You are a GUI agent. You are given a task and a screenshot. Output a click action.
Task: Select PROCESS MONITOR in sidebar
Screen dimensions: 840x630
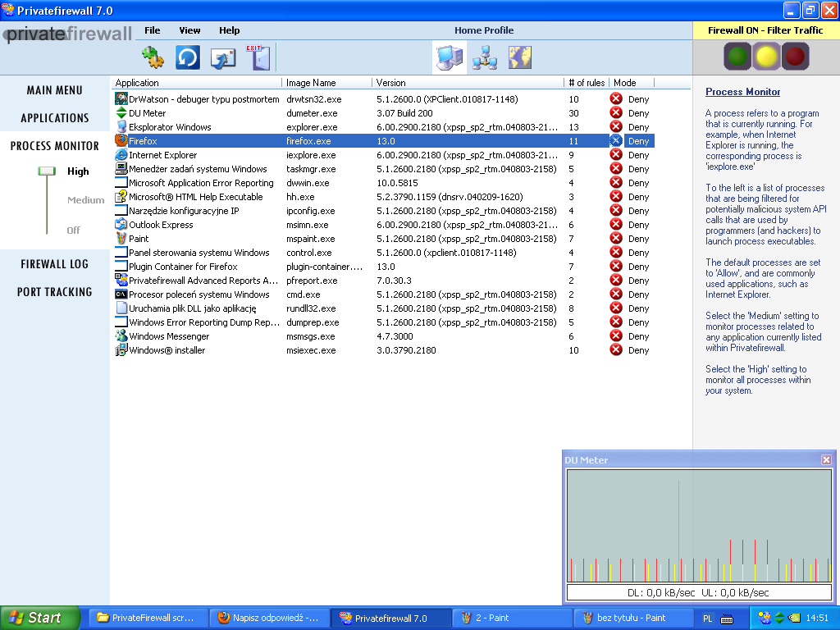55,146
